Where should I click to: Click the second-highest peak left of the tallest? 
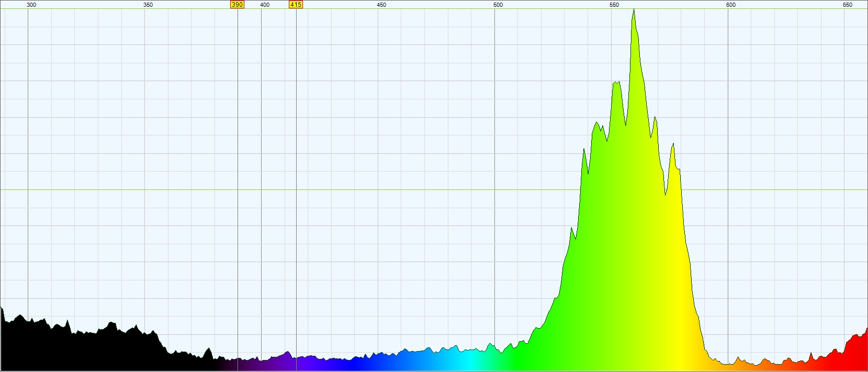tap(616, 83)
